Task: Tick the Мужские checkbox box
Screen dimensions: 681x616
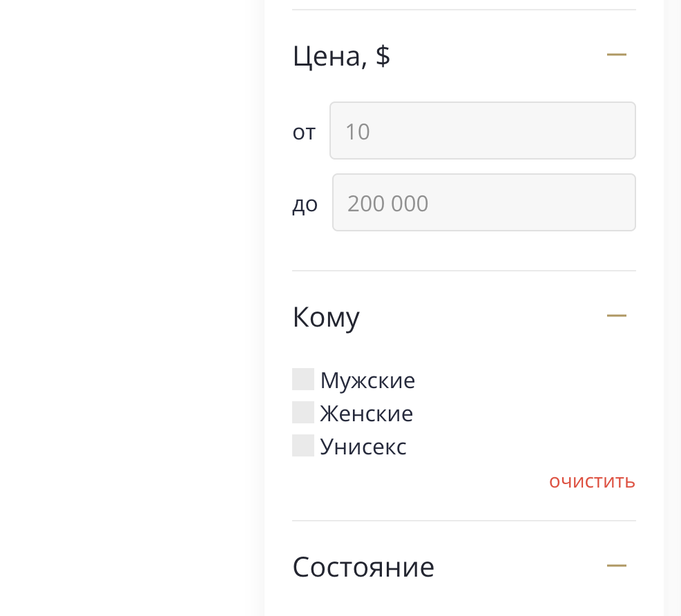Action: pyautogui.click(x=303, y=379)
